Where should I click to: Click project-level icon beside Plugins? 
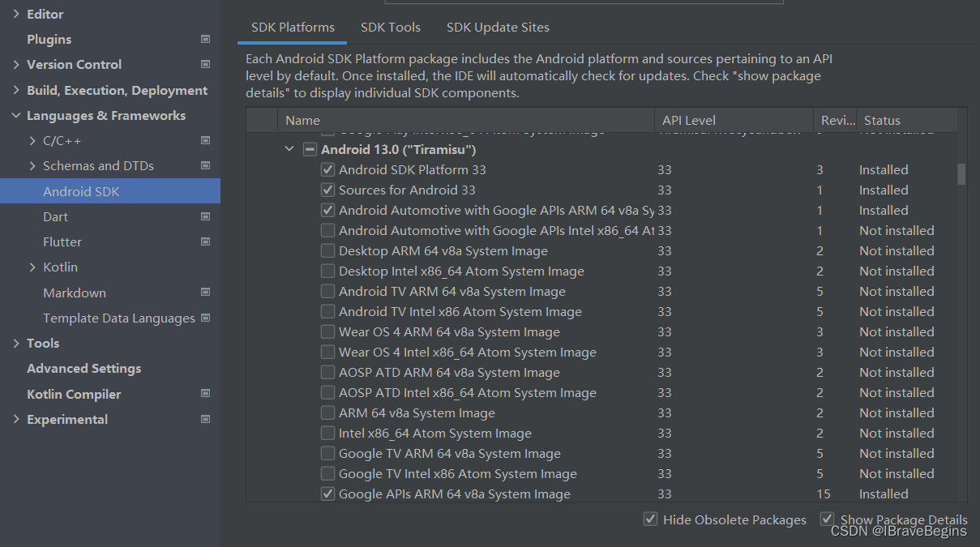205,39
